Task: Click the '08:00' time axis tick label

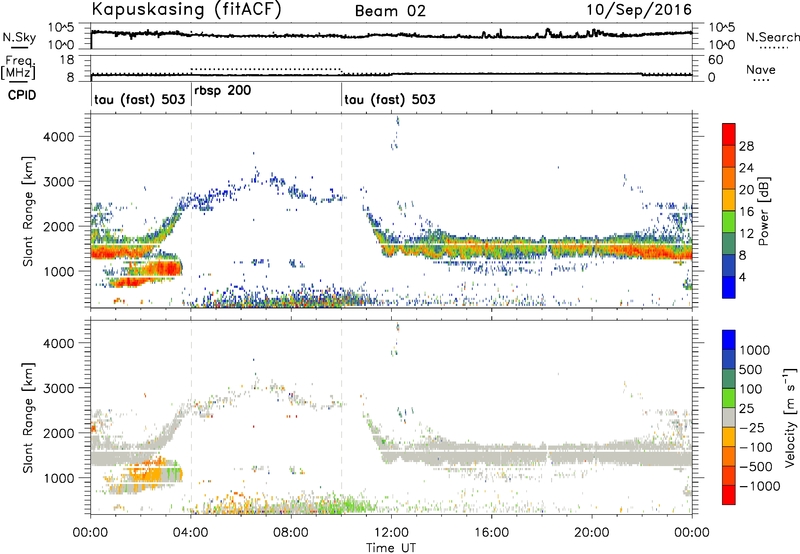Action: point(291,533)
